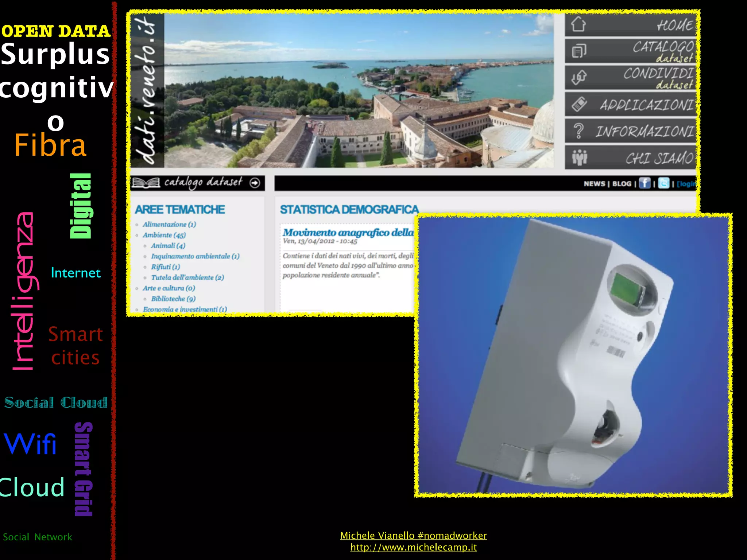747x560 pixels.
Task: Open the INFORMAZIONI menu item
Action: (x=631, y=131)
